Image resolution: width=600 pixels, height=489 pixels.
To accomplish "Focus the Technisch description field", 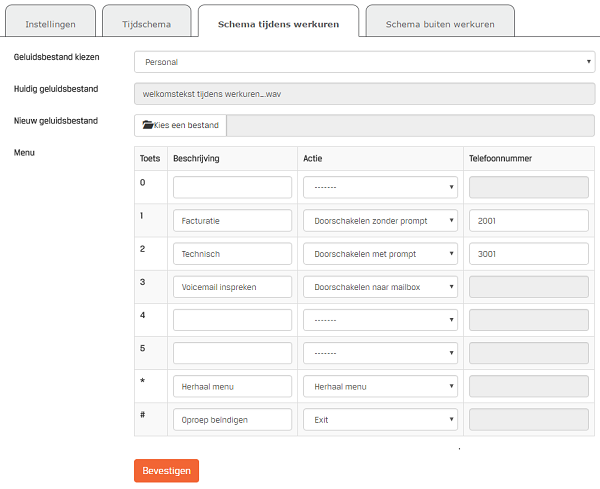I will pyautogui.click(x=232, y=254).
